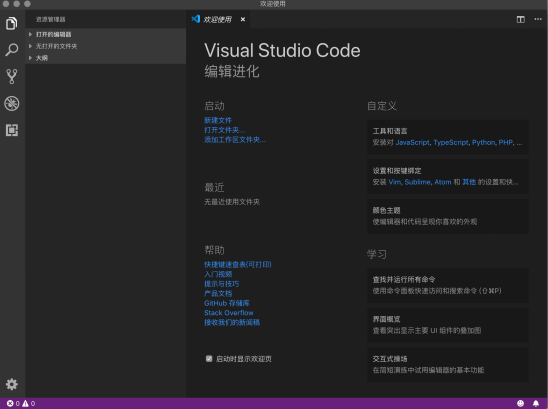Click the 大纲 section header text
The image size is (548, 409).
click(42, 58)
